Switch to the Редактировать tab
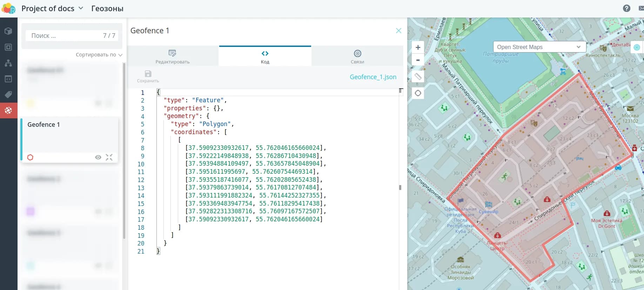The width and height of the screenshot is (644, 290). click(x=173, y=56)
